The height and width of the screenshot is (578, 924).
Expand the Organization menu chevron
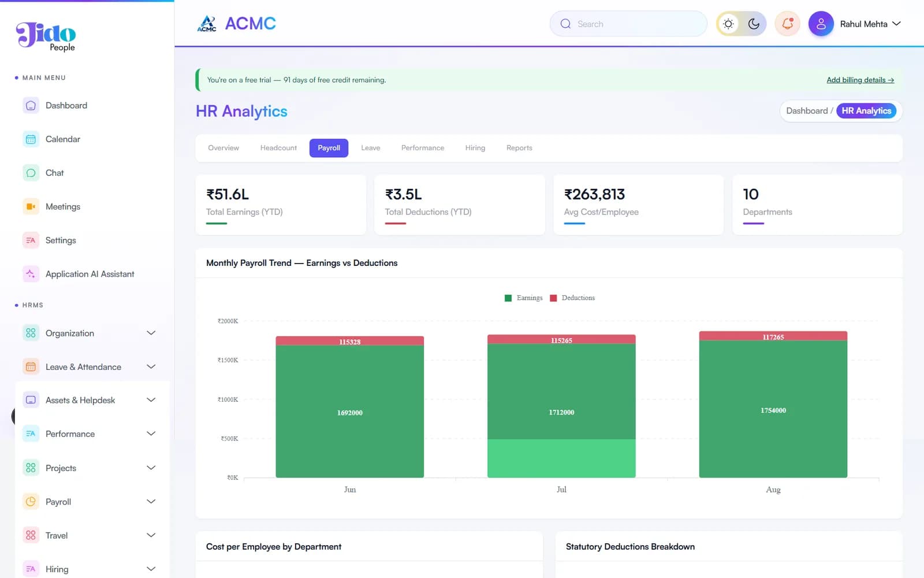pyautogui.click(x=151, y=333)
